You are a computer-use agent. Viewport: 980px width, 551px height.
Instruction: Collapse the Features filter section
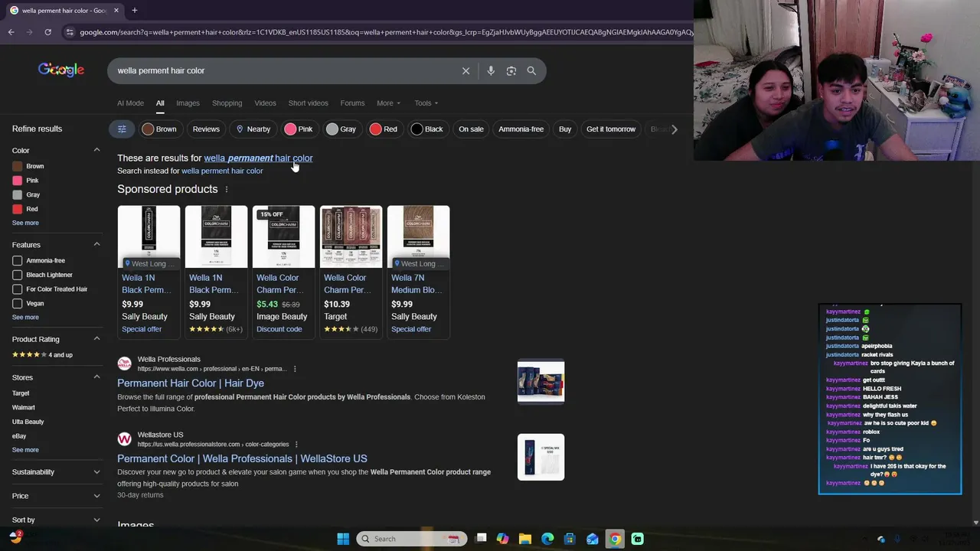click(x=96, y=244)
